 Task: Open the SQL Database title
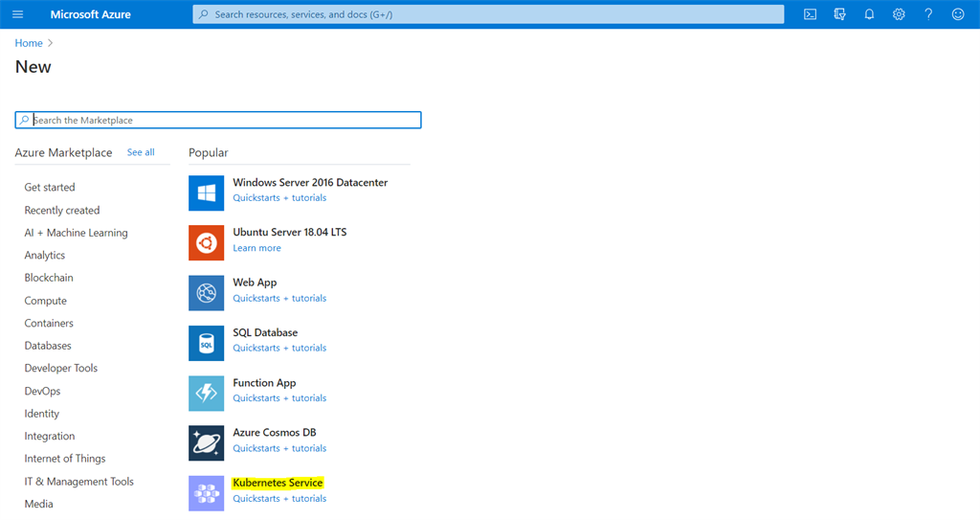click(x=265, y=332)
